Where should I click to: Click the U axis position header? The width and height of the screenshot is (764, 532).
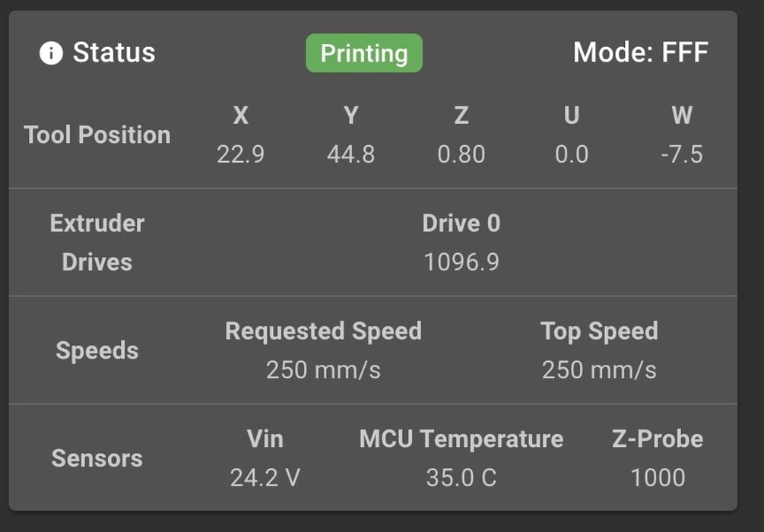pyautogui.click(x=572, y=116)
